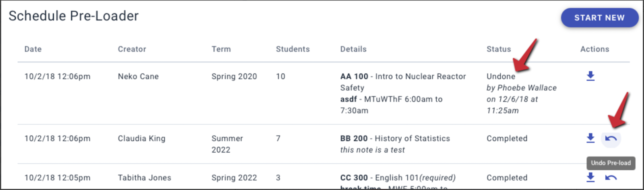Image resolution: width=644 pixels, height=190 pixels.
Task: Select the Students column header
Action: (x=293, y=49)
